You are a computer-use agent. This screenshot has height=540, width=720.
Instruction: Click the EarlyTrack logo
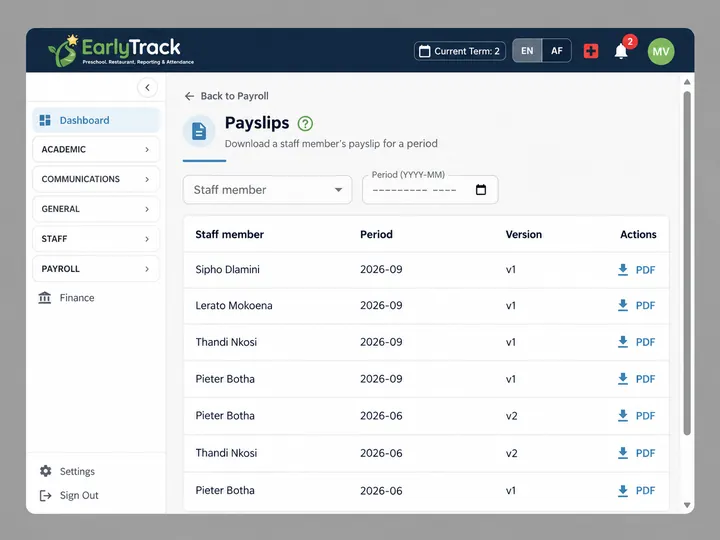coord(121,51)
